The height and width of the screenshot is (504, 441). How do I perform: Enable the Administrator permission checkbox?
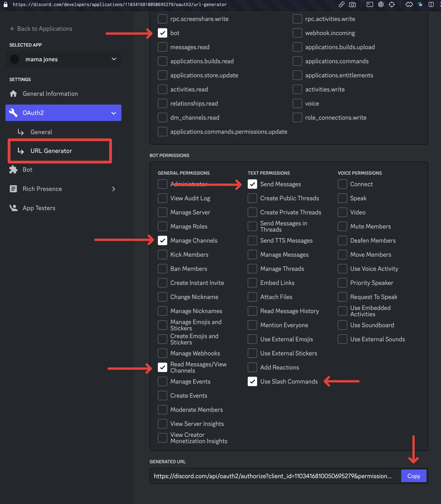coord(163,184)
